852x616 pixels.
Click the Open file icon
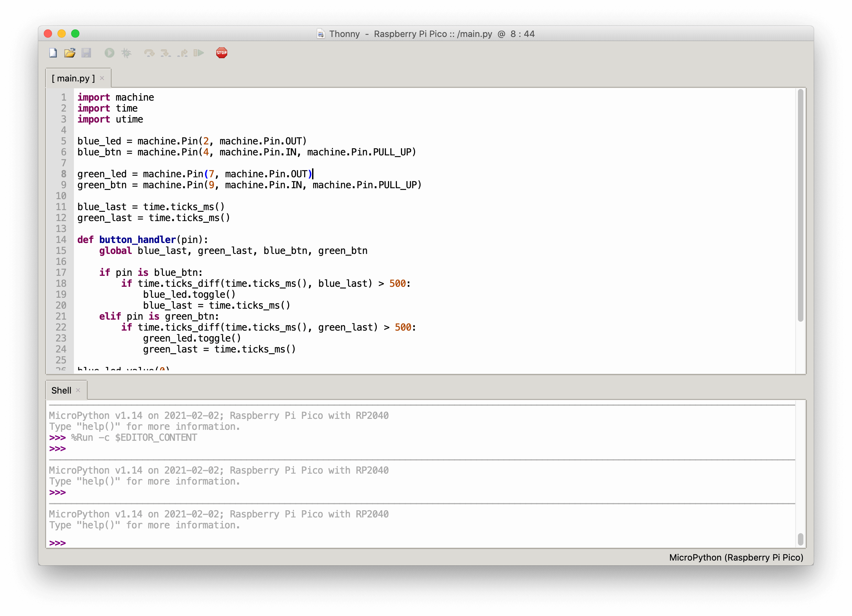[69, 53]
